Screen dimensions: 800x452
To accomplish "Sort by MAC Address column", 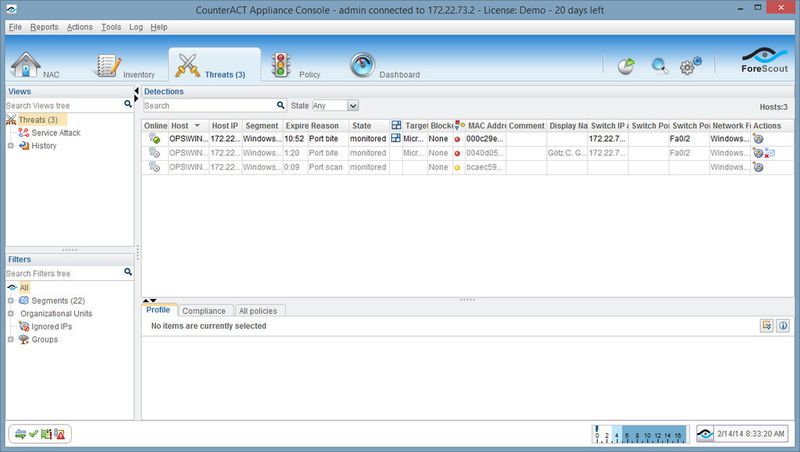I will (x=485, y=125).
